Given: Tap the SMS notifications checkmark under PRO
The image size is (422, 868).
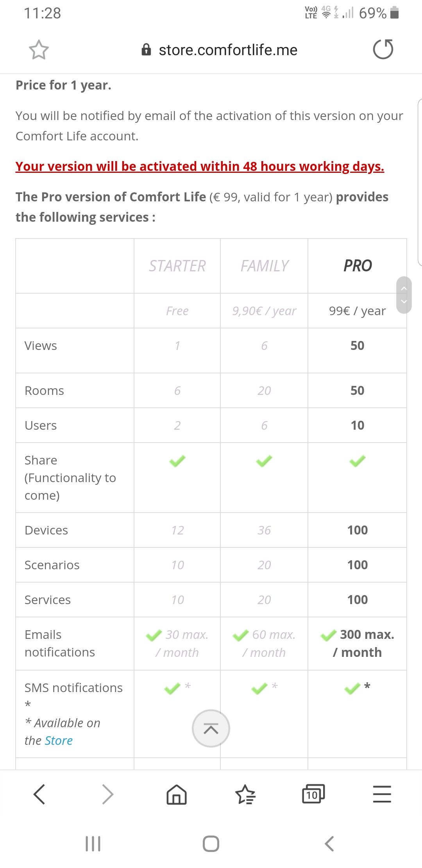Looking at the screenshot, I should click(x=352, y=688).
